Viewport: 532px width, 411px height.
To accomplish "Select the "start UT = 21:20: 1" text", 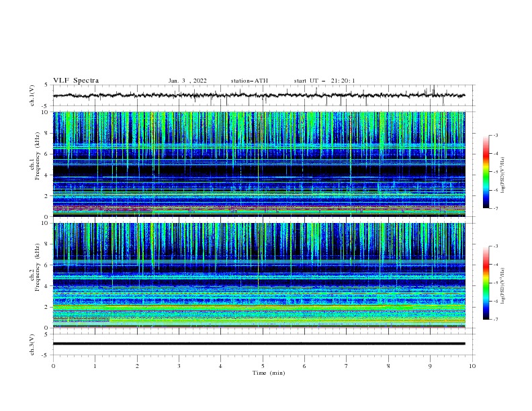I will [x=324, y=81].
